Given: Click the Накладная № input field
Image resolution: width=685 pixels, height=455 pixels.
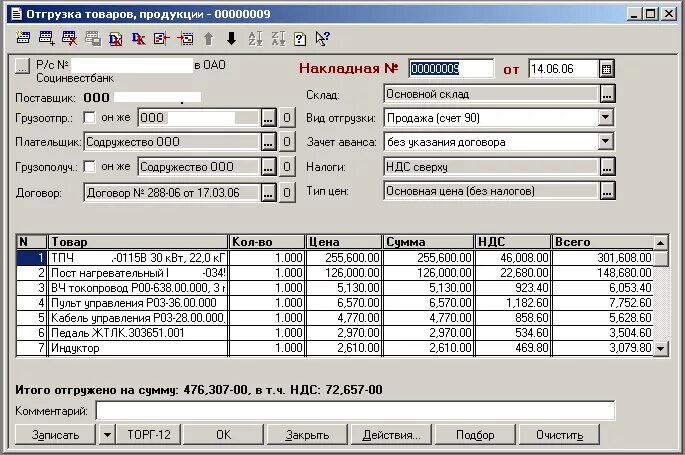Looking at the screenshot, I should [x=451, y=69].
